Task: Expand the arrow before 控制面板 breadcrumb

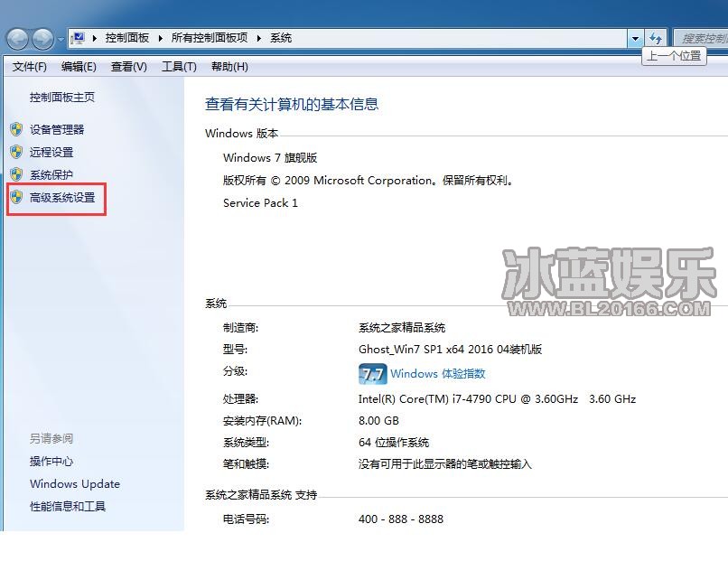Action: coord(95,38)
